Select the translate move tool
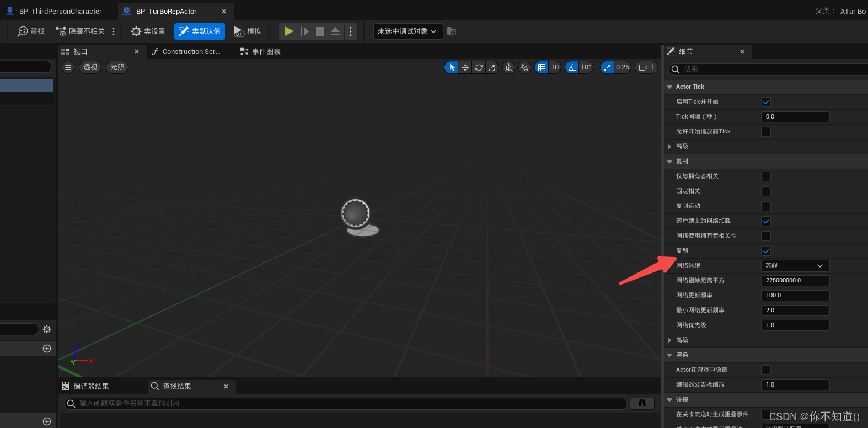This screenshot has width=868, height=428. (465, 67)
